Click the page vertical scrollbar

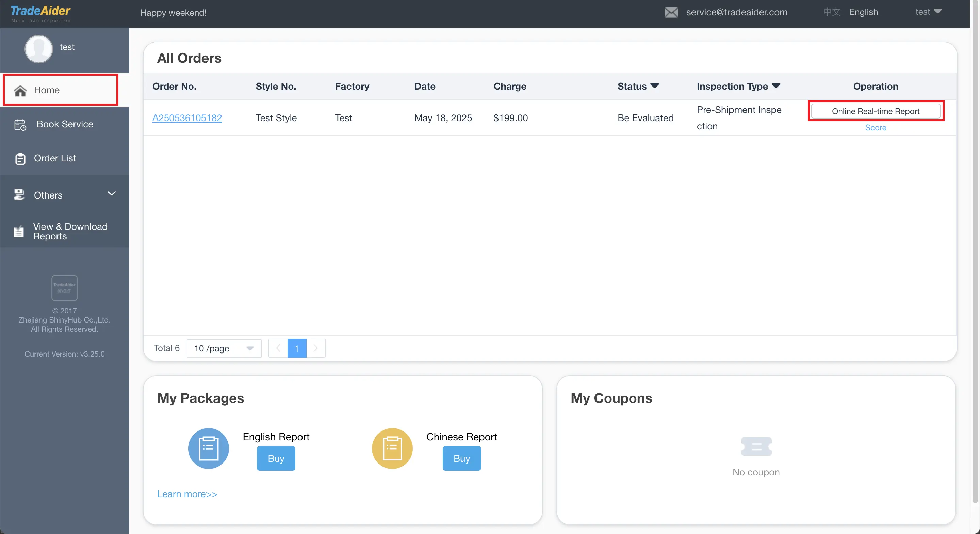click(x=975, y=251)
